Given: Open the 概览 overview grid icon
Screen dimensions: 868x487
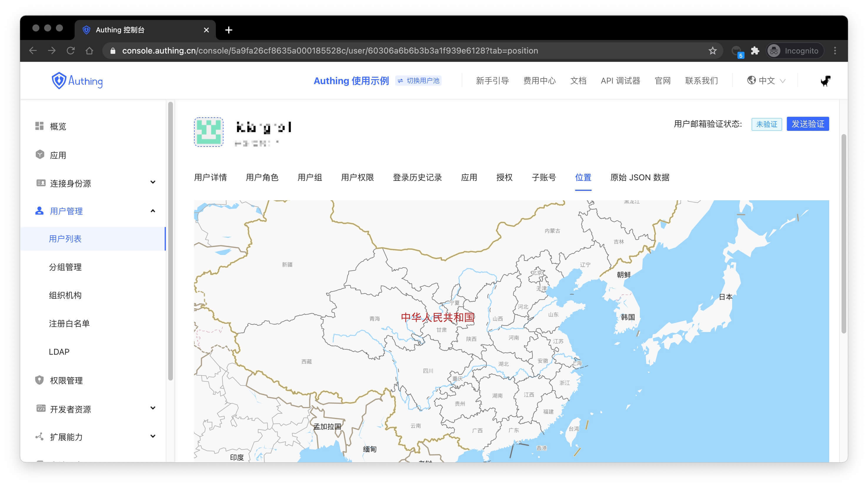Looking at the screenshot, I should [x=39, y=126].
